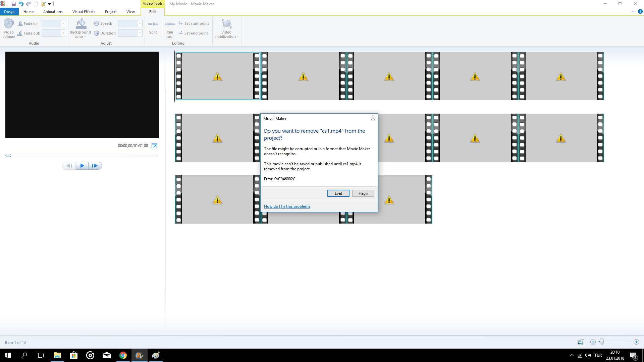Open the Mail app in the taskbar
Screen dimensions: 644x362
pyautogui.click(x=107, y=355)
